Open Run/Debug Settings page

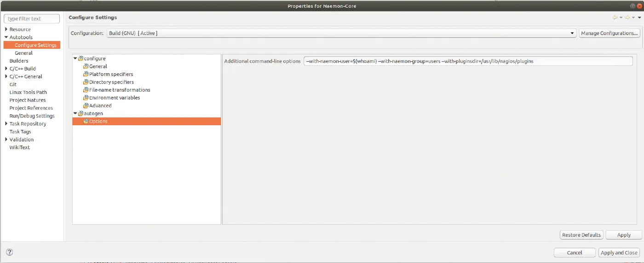coord(32,116)
